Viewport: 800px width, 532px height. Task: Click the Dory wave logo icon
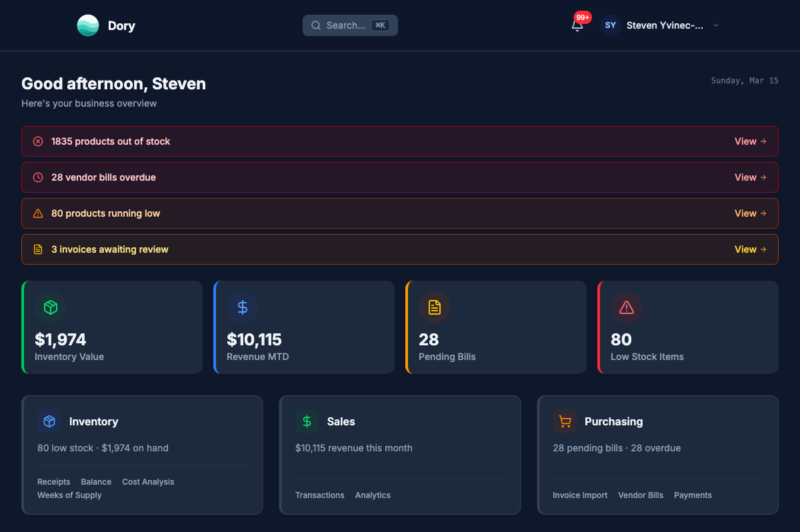(88, 25)
